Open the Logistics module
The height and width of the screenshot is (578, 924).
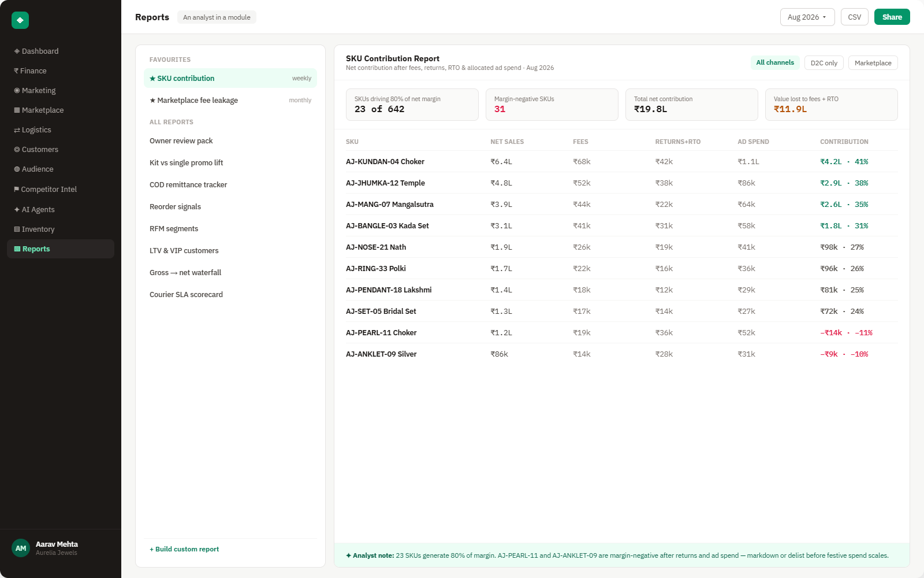[61, 129]
